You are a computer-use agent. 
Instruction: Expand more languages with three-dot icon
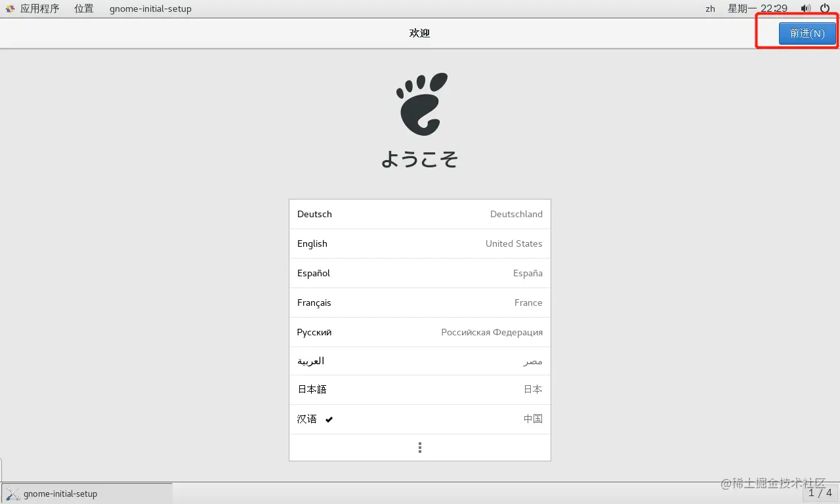(x=420, y=448)
